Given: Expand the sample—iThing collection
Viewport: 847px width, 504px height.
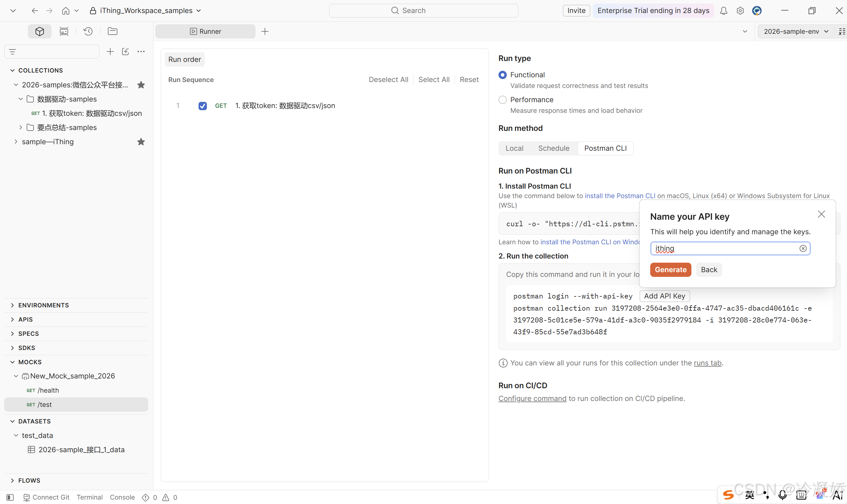Looking at the screenshot, I should coord(16,142).
